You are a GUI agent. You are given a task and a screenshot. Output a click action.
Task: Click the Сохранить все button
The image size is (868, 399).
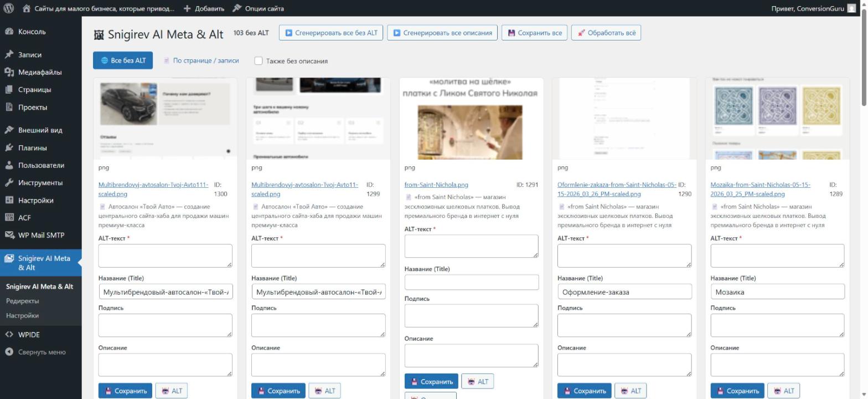tap(535, 33)
